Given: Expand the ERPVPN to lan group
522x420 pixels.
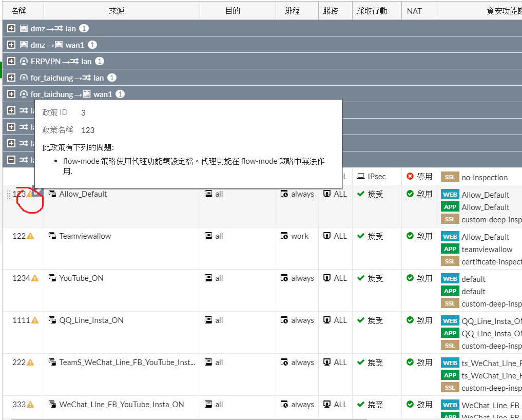Looking at the screenshot, I should coord(11,61).
